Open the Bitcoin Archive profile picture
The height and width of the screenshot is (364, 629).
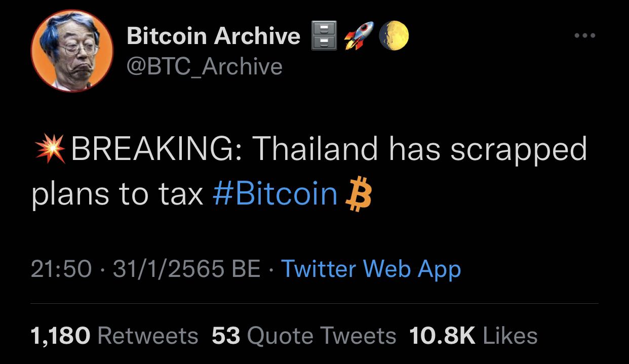(72, 50)
